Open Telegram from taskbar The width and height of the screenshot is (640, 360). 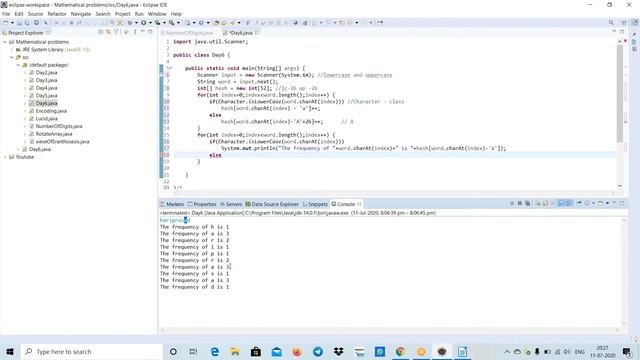coord(318,351)
